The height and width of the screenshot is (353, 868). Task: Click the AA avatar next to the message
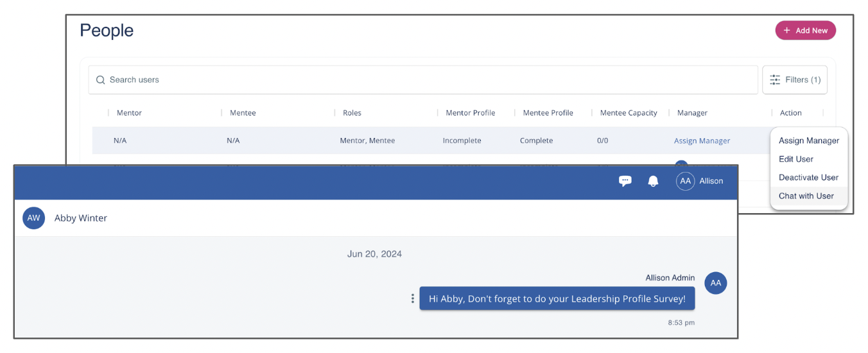[x=715, y=283]
